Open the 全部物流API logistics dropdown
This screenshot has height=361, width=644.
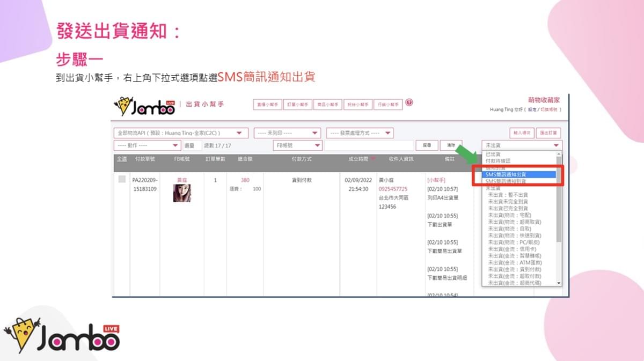(x=181, y=133)
